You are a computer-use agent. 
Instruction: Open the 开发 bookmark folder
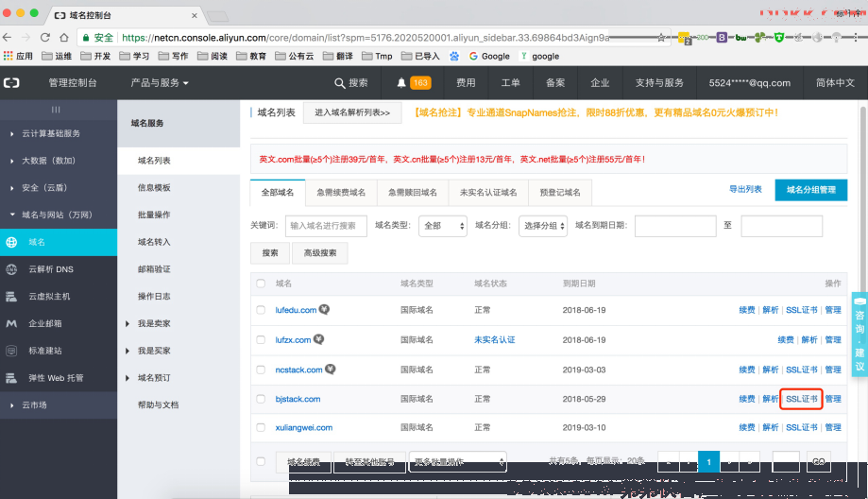[x=95, y=56]
